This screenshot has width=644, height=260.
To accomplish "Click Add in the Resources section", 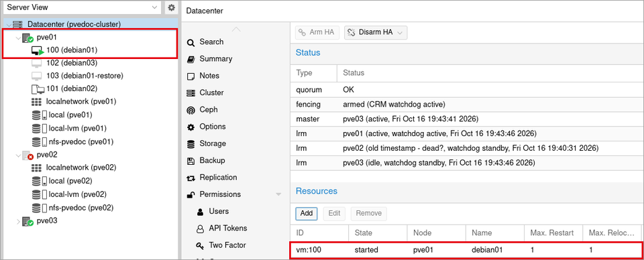I will (x=307, y=213).
